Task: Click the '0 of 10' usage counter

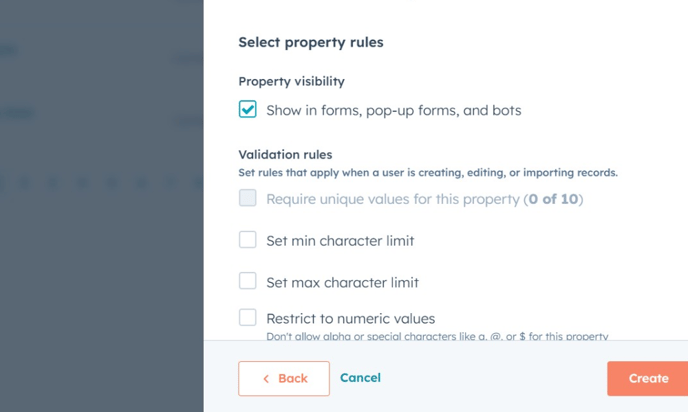Action: (553, 199)
